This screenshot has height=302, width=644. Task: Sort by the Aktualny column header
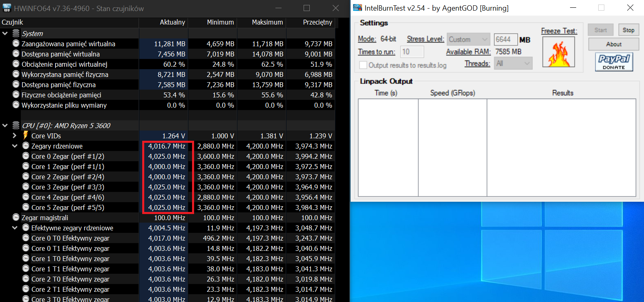pos(163,22)
